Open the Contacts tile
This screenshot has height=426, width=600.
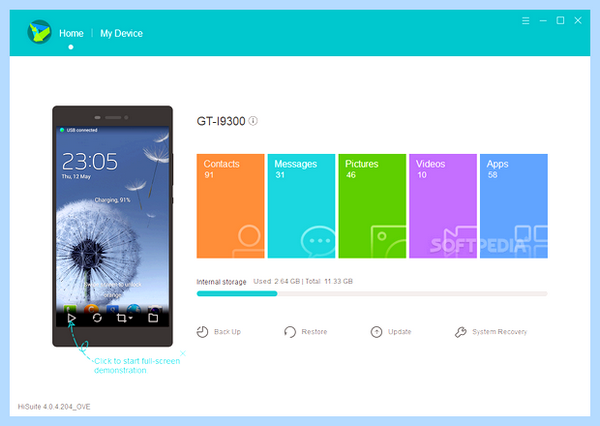230,206
